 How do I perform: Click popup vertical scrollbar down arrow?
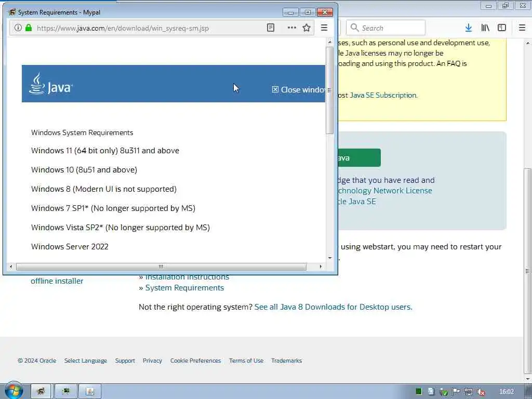point(330,258)
